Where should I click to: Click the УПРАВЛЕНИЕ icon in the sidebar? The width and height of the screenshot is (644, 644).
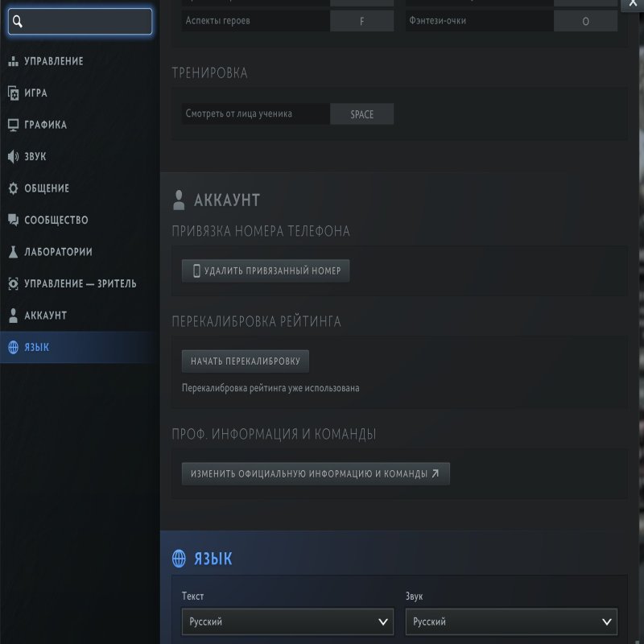pos(13,61)
